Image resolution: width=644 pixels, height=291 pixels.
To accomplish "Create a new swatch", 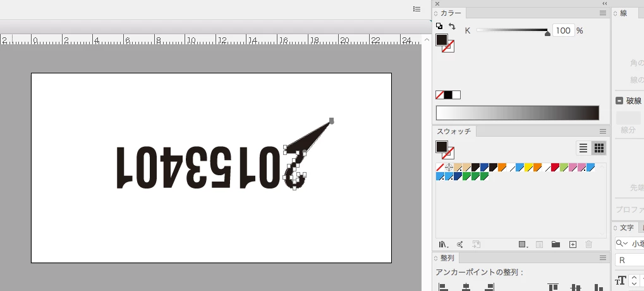I will [x=573, y=245].
